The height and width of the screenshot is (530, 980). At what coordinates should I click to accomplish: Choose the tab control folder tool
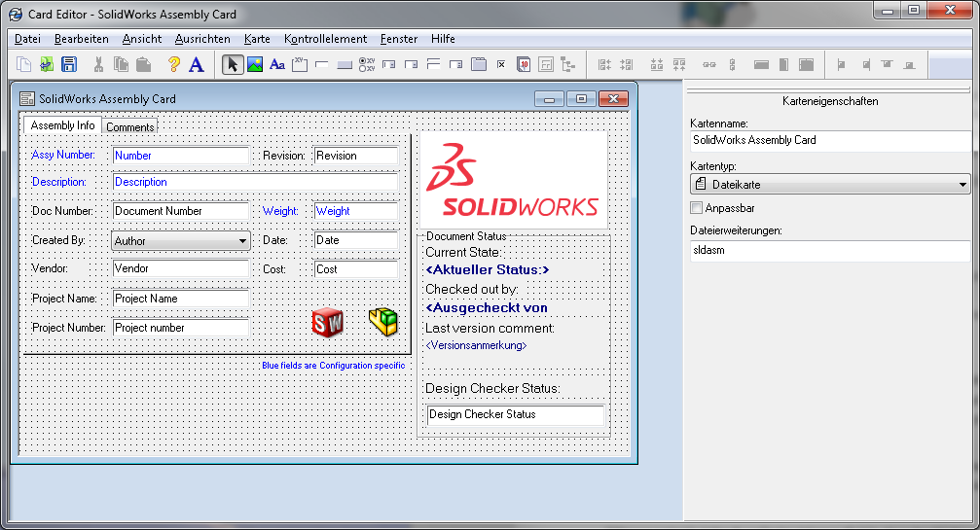[x=479, y=64]
